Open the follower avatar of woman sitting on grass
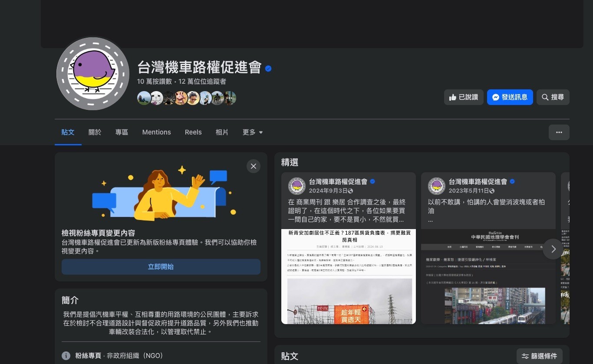Screen dimensions: 593x364 pyautogui.click(x=144, y=98)
